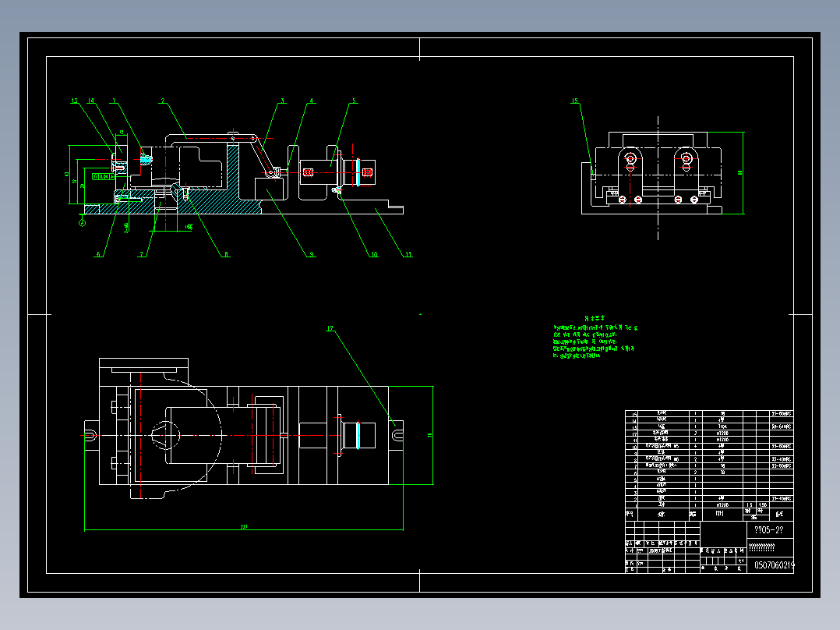Click part balloon number 9
This screenshot has width=840, height=630.
coord(312,254)
